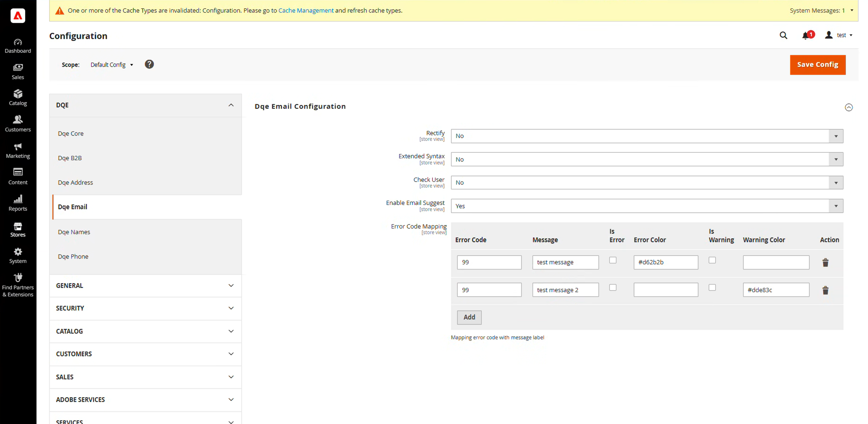
Task: Click the Error Code field in second row
Action: [x=489, y=290]
